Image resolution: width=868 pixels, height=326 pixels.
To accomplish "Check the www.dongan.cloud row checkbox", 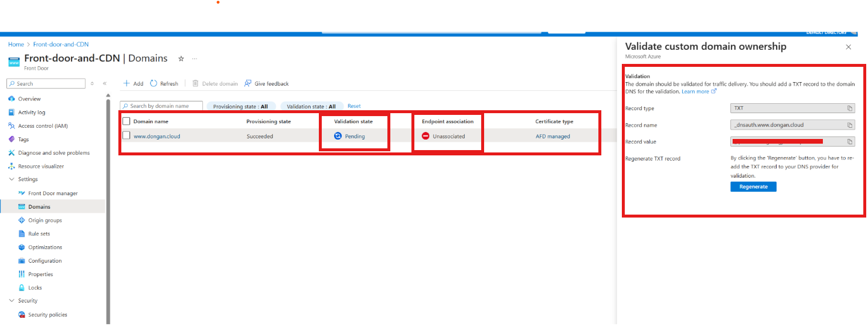I will pos(126,135).
